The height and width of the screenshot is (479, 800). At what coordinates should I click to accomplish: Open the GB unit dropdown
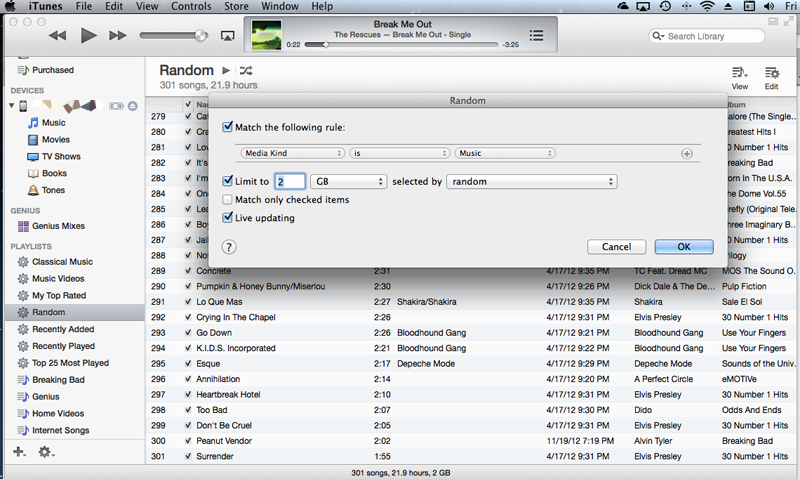(348, 182)
